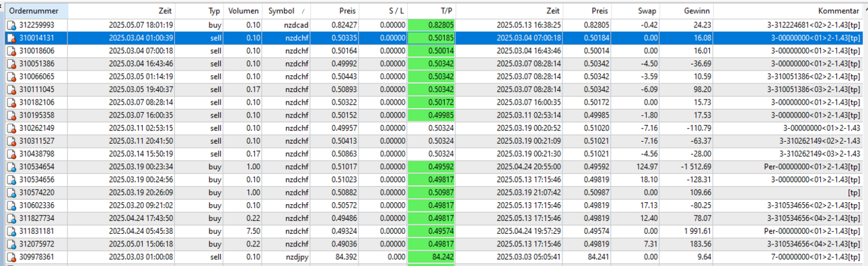Click the order icon beside 310195358
868x266 pixels.
pyautogui.click(x=11, y=115)
